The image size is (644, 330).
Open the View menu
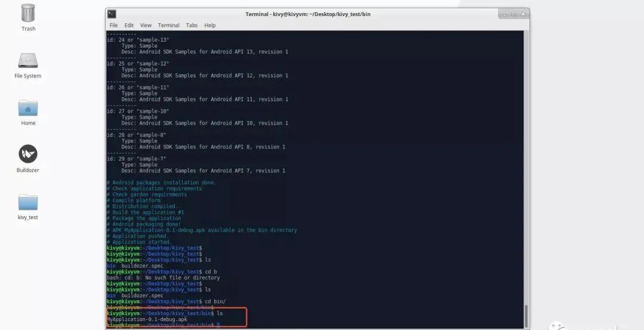pos(145,26)
